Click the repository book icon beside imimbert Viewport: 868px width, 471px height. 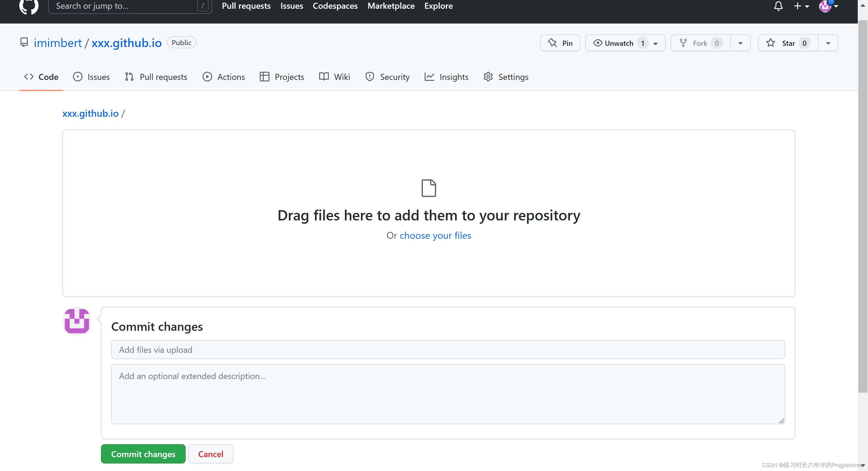(x=24, y=43)
